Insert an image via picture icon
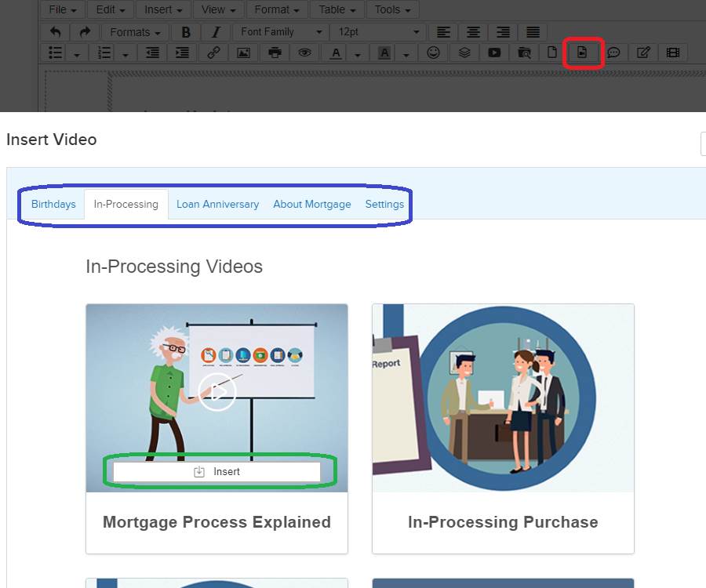Screen dimensions: 706x588 pyautogui.click(x=244, y=53)
